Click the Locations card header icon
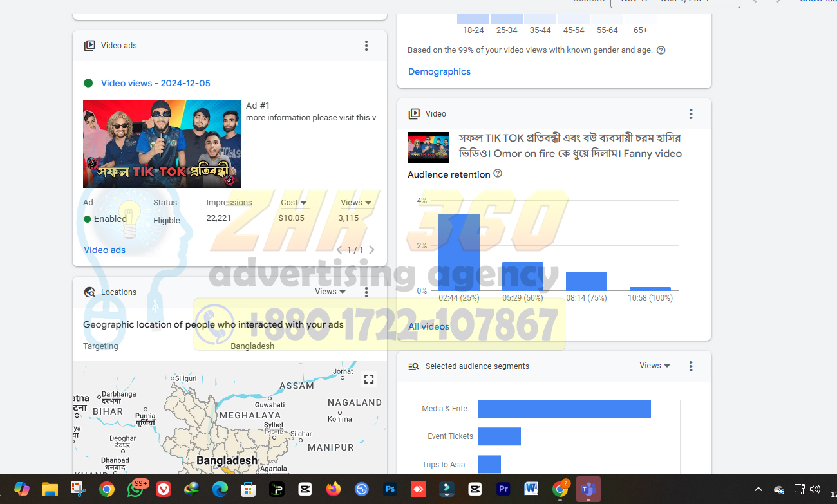The width and height of the screenshot is (837, 504). click(x=89, y=292)
